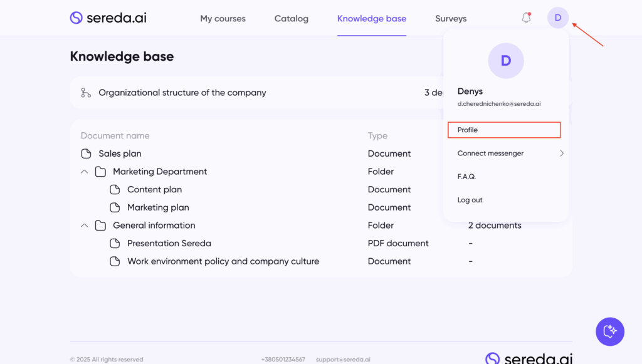Click the user avatar D in header
Screen dimensions: 642x364
pos(557,18)
